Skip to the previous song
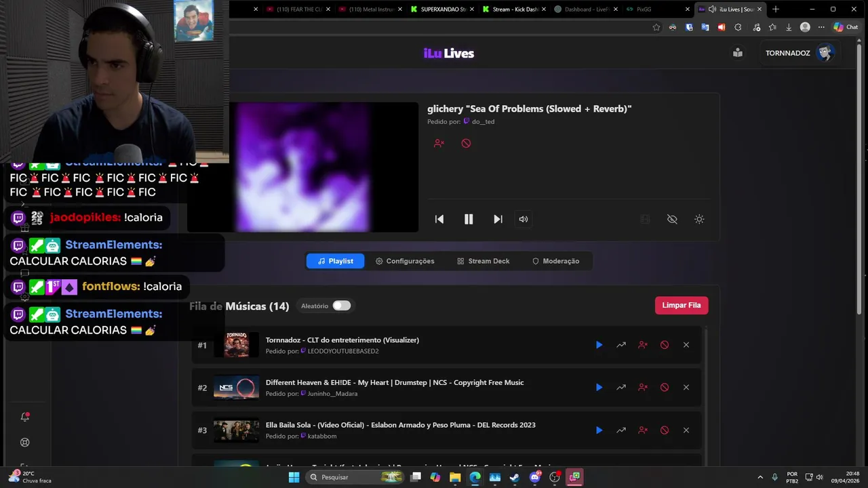 point(439,219)
